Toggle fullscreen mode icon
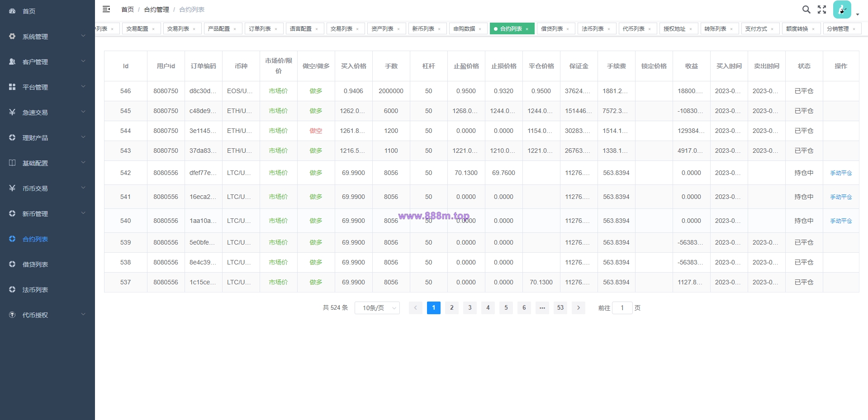Screen dimensions: 868x420 822,9
